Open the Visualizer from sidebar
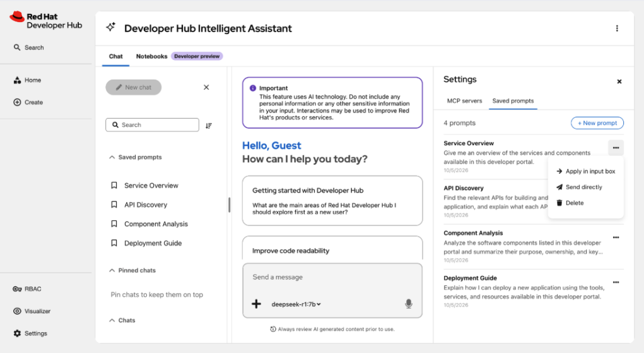 point(32,311)
